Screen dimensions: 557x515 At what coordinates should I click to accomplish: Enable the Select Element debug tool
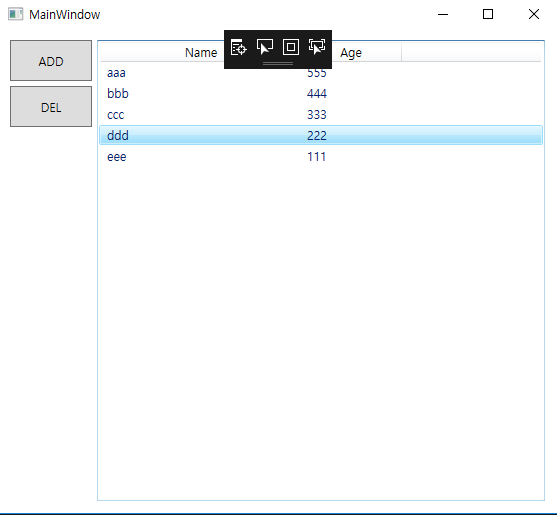coord(265,47)
